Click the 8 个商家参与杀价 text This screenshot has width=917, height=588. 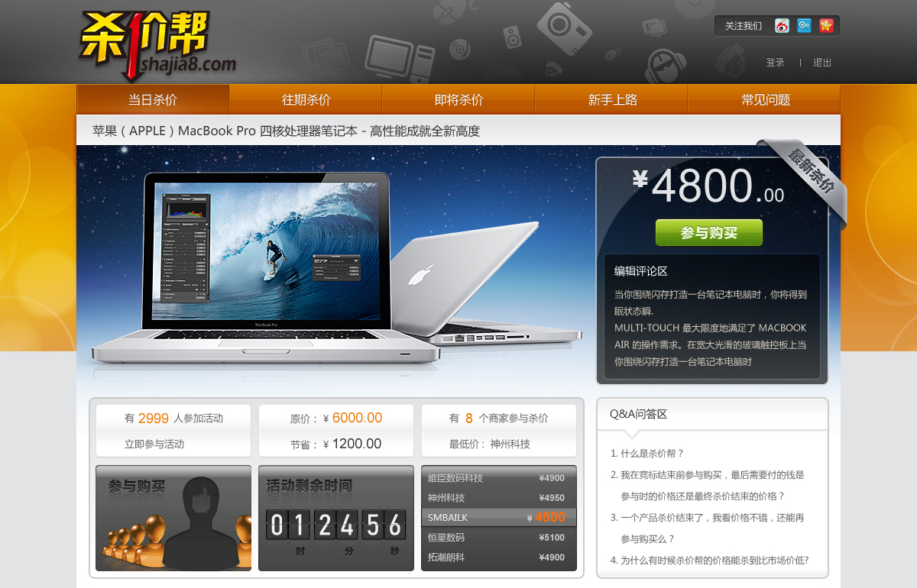point(499,418)
